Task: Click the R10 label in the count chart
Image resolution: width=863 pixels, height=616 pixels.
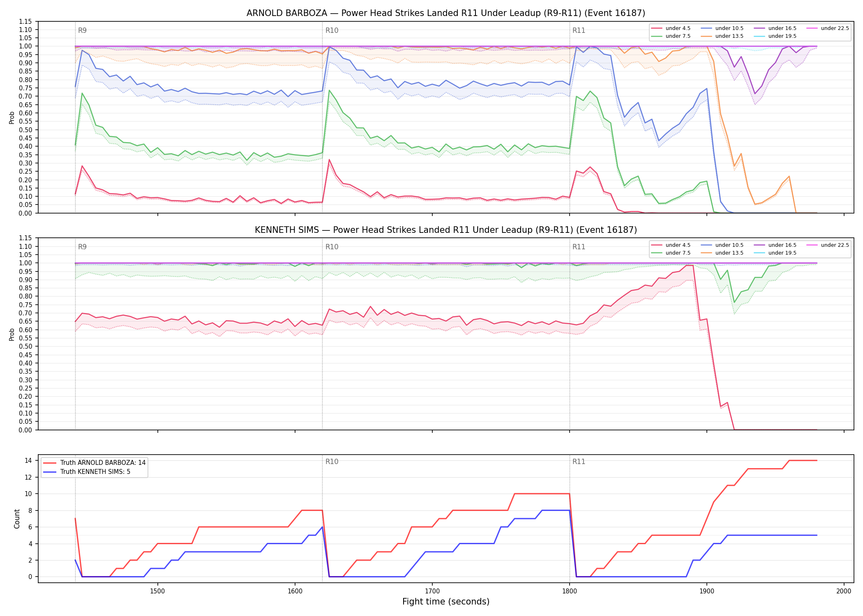Action: point(332,462)
